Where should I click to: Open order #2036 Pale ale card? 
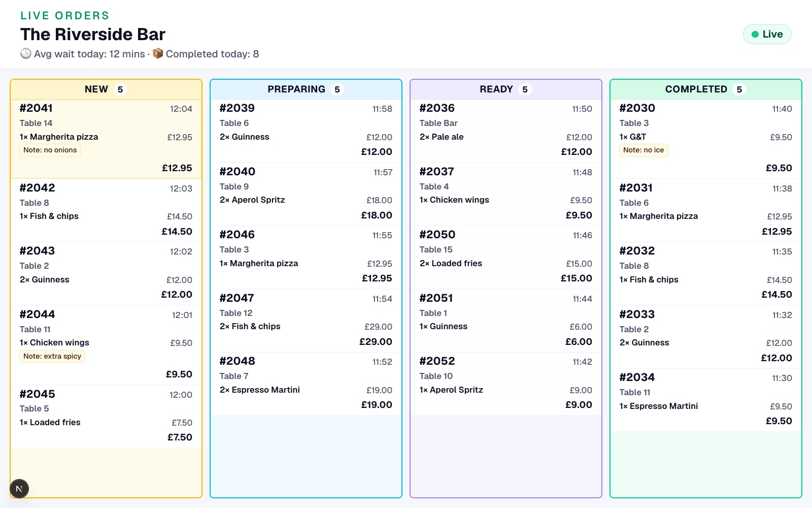click(x=506, y=131)
